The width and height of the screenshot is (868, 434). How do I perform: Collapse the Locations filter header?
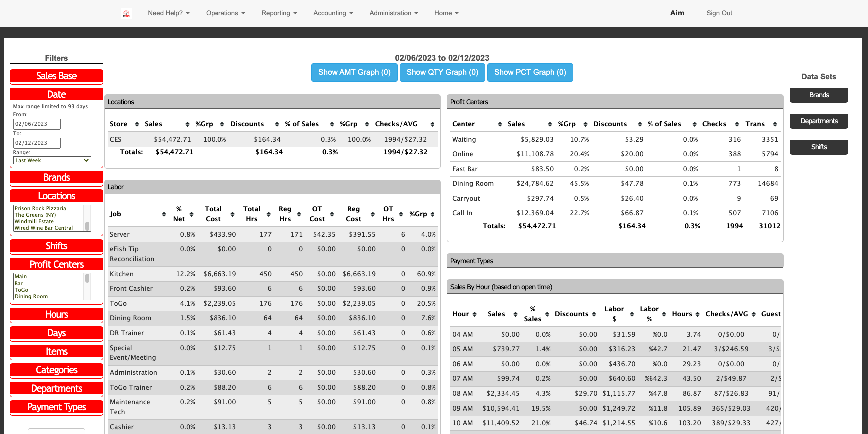pos(56,196)
